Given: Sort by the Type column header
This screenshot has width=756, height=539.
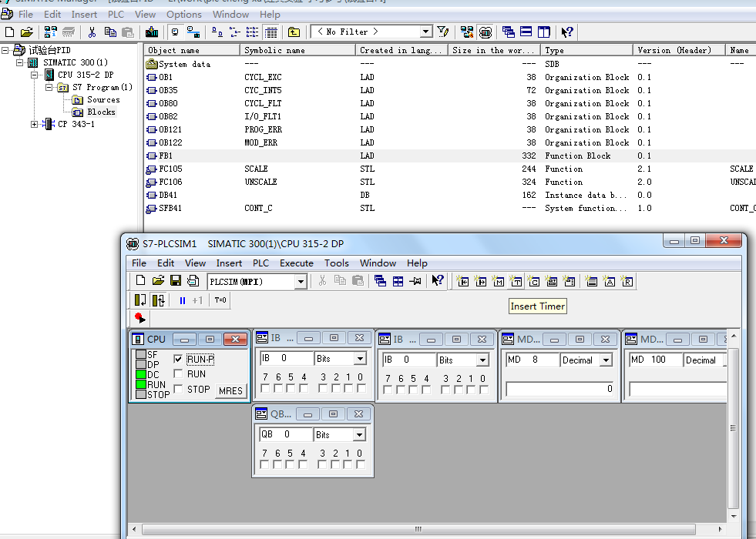Looking at the screenshot, I should tap(586, 50).
